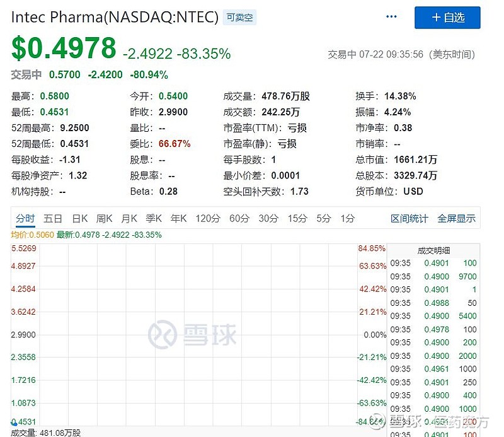This screenshot has width=504, height=437.
Task: Add Intec Pharma to watchlist via 自选 button
Action: 447,18
